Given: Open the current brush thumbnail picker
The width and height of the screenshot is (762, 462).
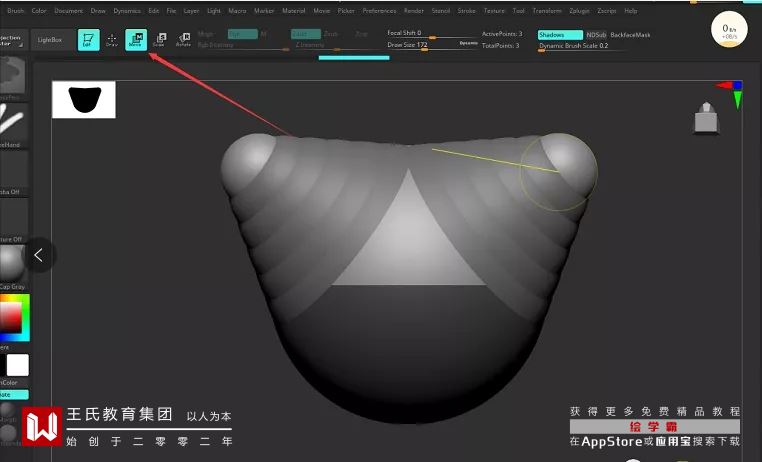Looking at the screenshot, I should (x=13, y=78).
